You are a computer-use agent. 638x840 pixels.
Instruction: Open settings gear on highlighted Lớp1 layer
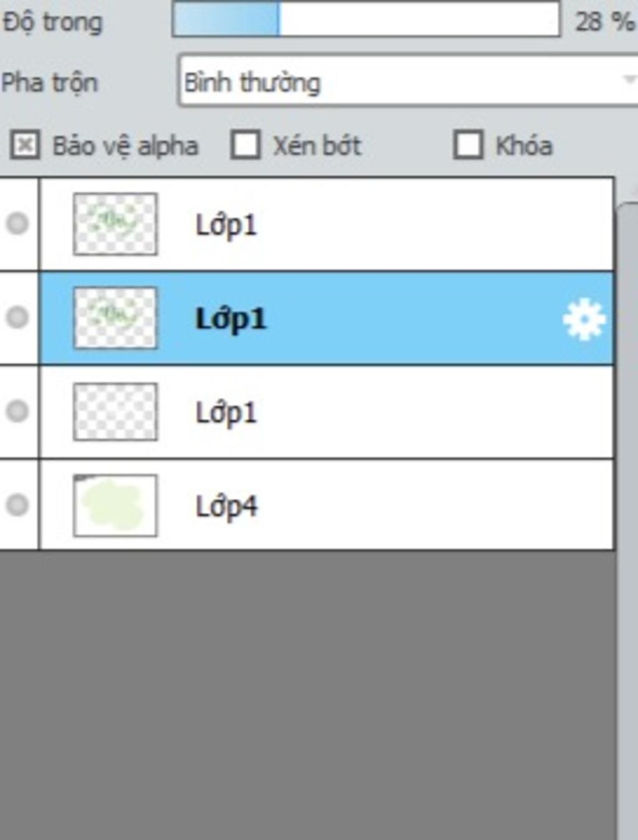pyautogui.click(x=584, y=320)
